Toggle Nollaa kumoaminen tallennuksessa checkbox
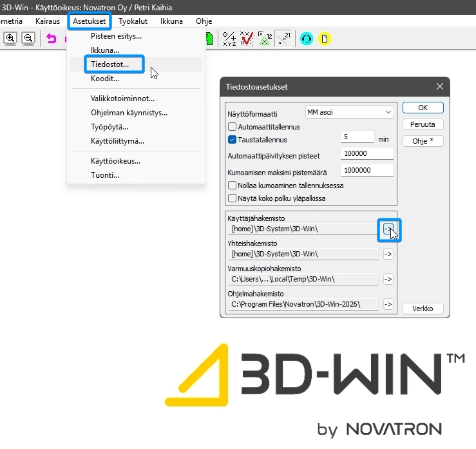 (x=232, y=185)
